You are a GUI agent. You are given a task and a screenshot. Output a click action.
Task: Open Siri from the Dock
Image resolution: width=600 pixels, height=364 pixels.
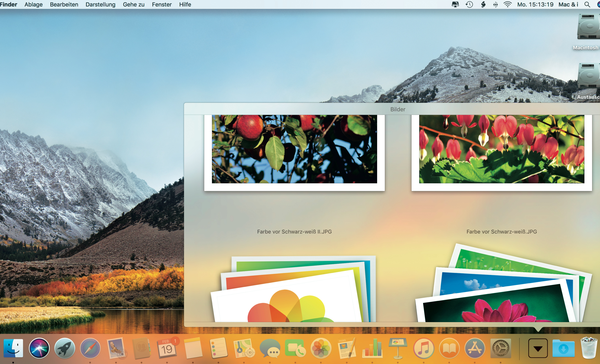click(x=39, y=348)
